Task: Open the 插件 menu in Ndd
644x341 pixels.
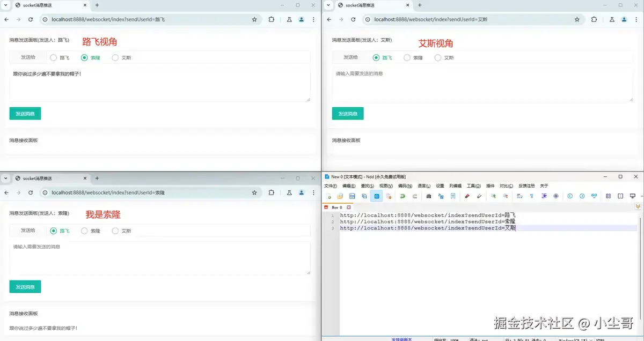Action: [x=491, y=186]
